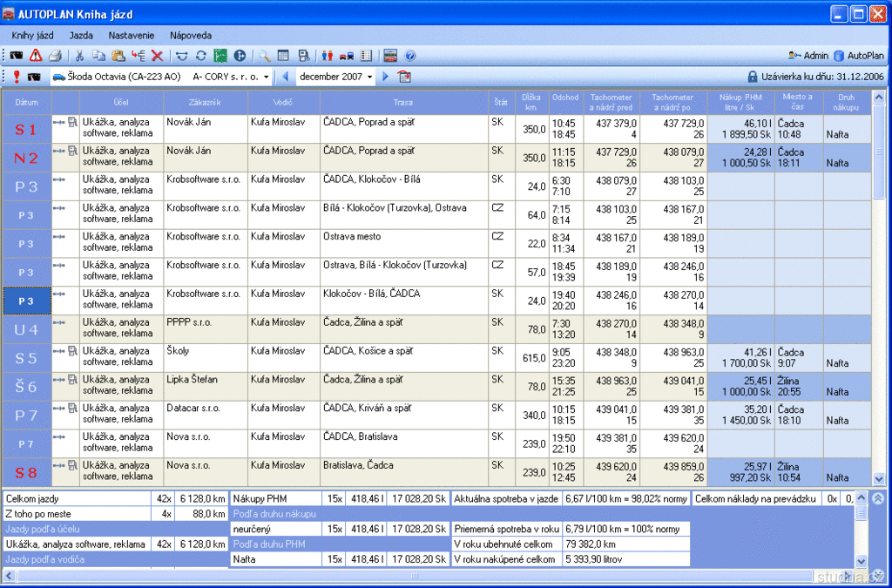Open the Knihy jázd menu
The height and width of the screenshot is (588, 892).
[x=32, y=36]
